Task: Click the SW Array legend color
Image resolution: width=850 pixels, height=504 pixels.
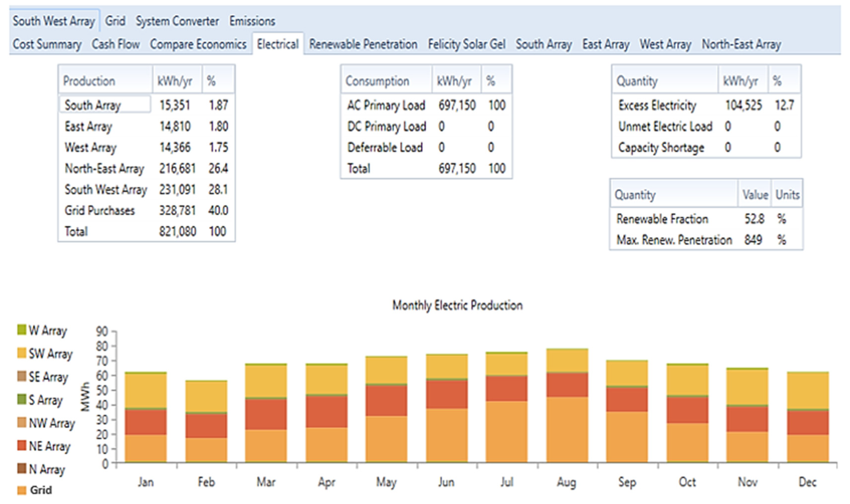Action: coord(21,353)
